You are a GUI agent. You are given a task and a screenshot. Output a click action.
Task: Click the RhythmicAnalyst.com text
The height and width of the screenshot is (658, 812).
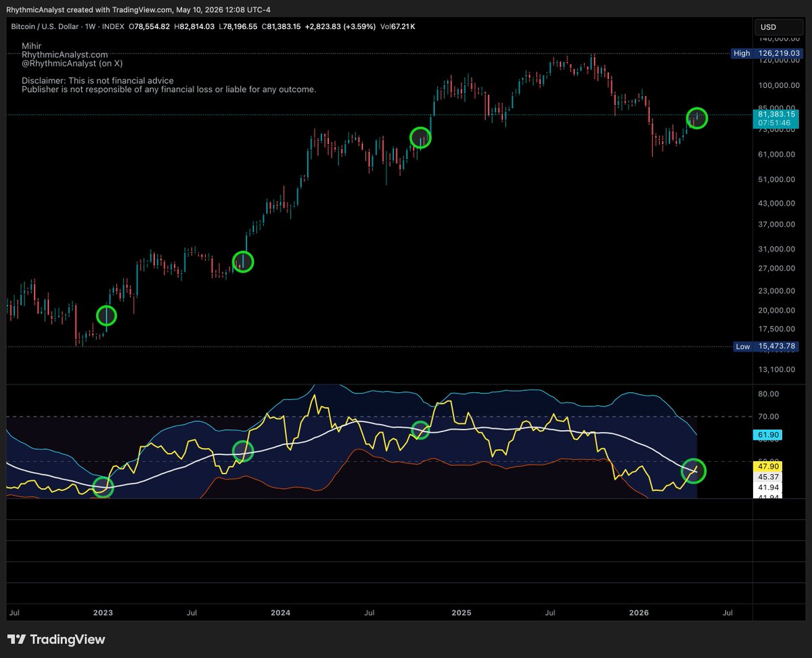(x=64, y=55)
